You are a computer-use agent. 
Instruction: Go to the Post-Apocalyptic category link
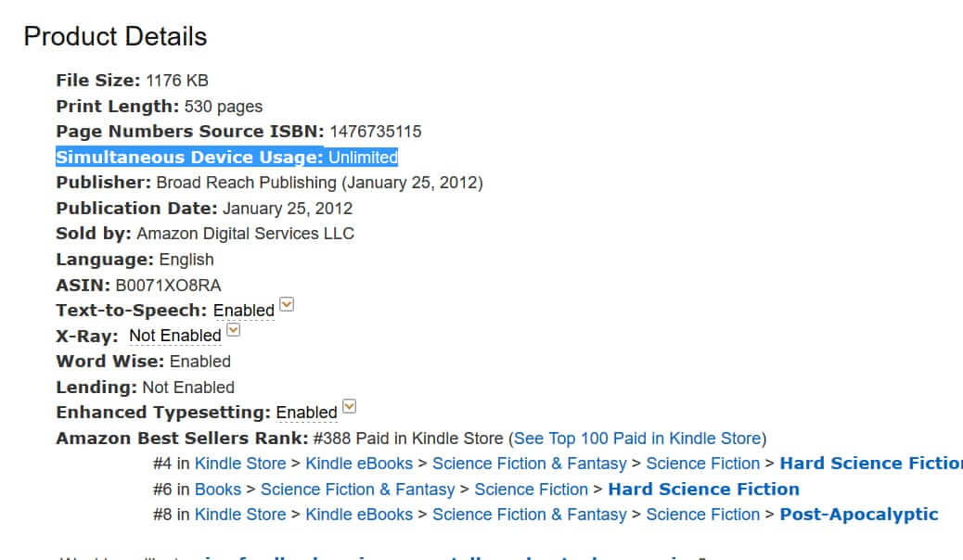tap(859, 515)
